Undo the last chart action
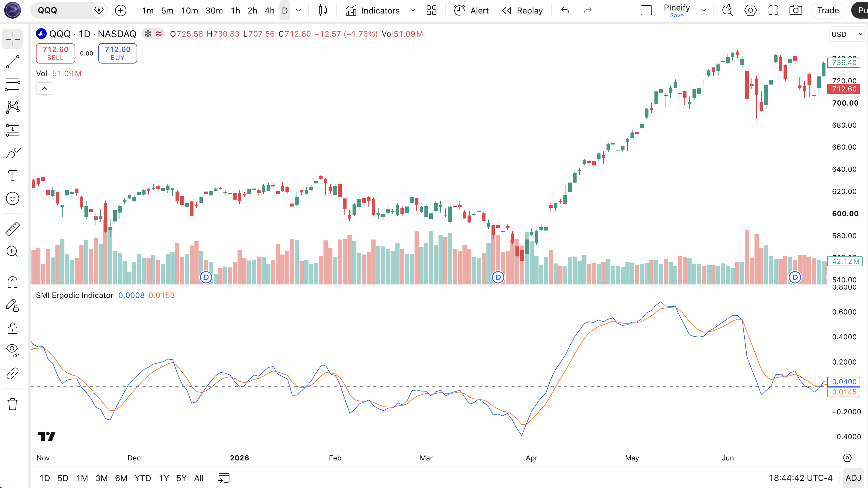The height and width of the screenshot is (488, 868). coord(565,10)
